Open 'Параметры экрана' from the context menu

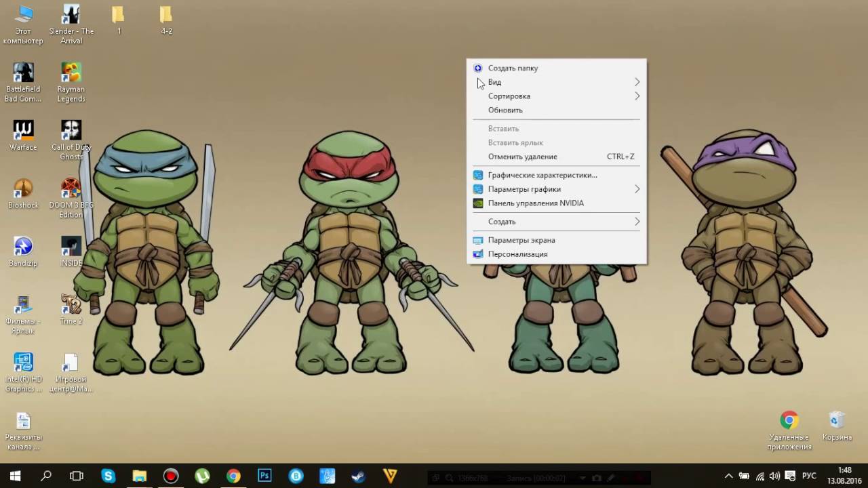click(556, 240)
